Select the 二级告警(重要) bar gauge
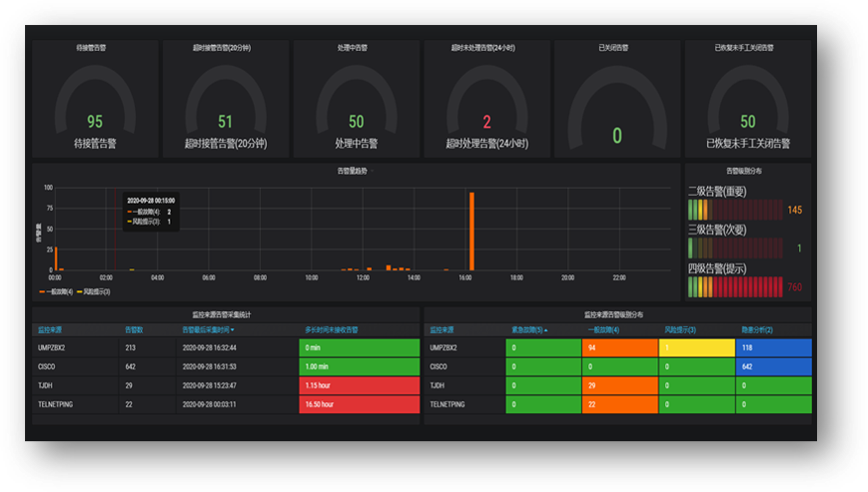Viewport: 868px width, 492px height. click(x=735, y=210)
